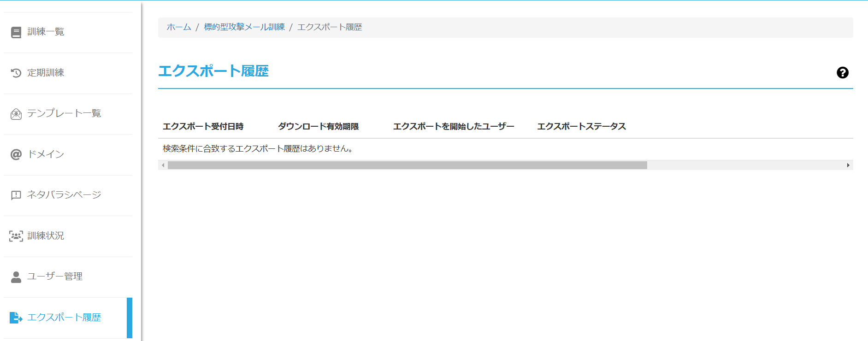868x341 pixels.
Task: Open help via the question mark icon
Action: [x=842, y=73]
